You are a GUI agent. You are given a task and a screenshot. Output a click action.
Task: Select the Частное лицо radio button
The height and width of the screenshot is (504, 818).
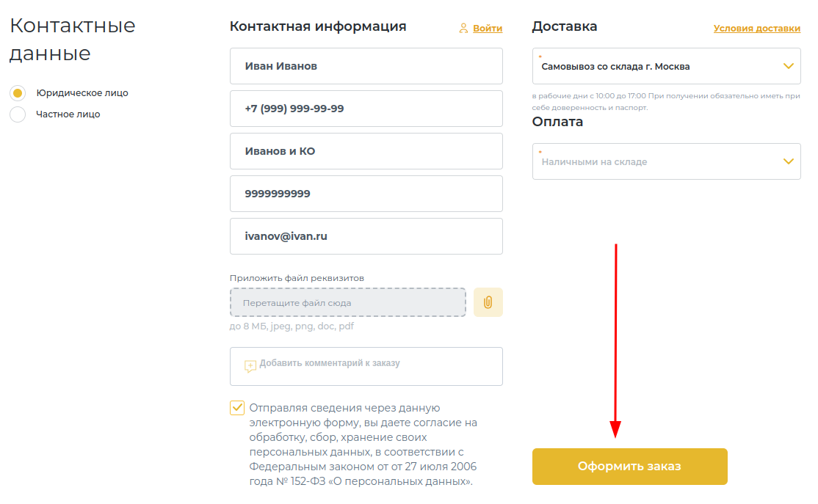point(18,114)
